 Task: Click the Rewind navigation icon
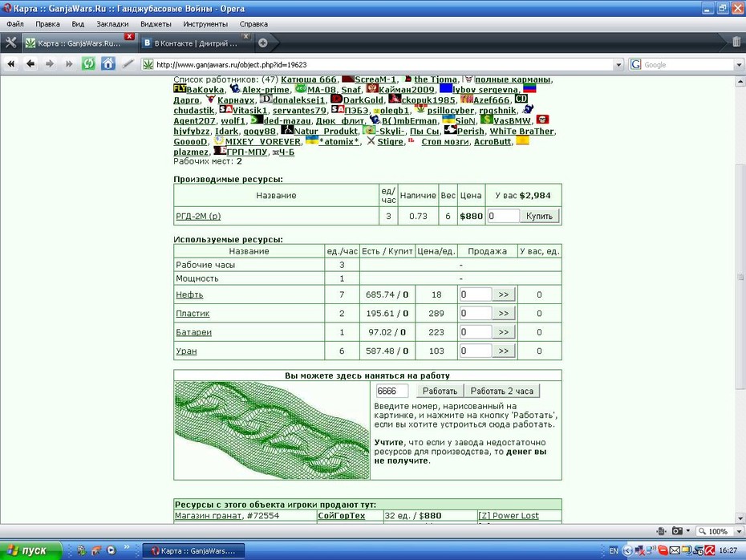(x=11, y=63)
